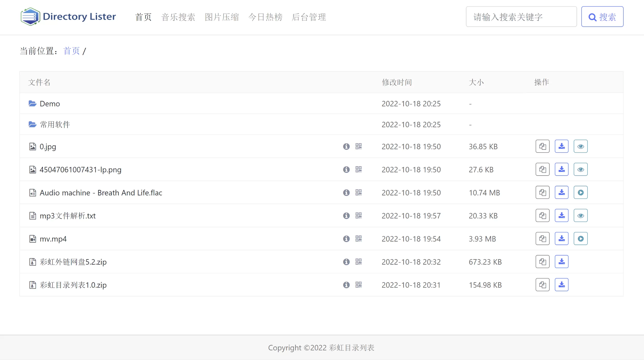Play the mv.mp4 video file
This screenshot has width=644, height=360.
[x=580, y=239]
